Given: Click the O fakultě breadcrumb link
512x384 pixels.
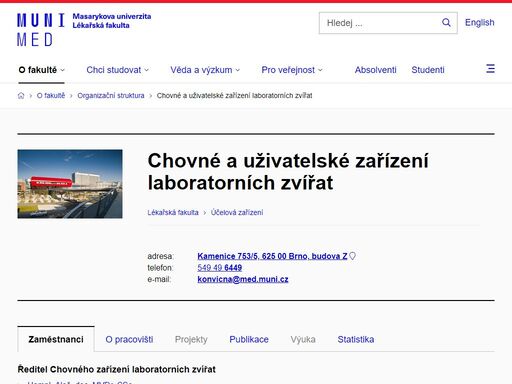Looking at the screenshot, I should pos(51,96).
